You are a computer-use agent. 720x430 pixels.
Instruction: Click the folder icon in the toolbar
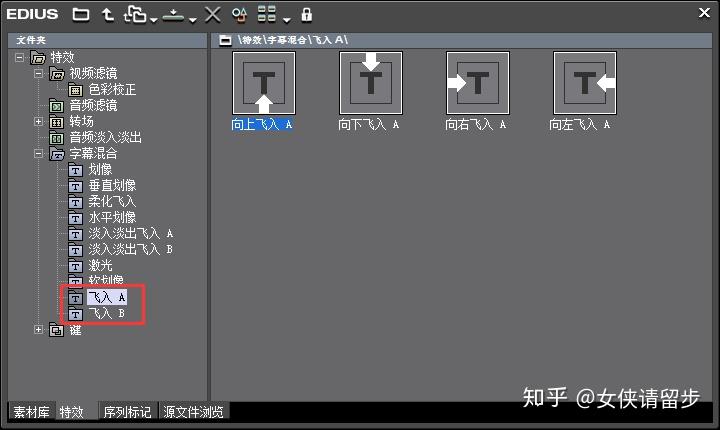[81, 15]
